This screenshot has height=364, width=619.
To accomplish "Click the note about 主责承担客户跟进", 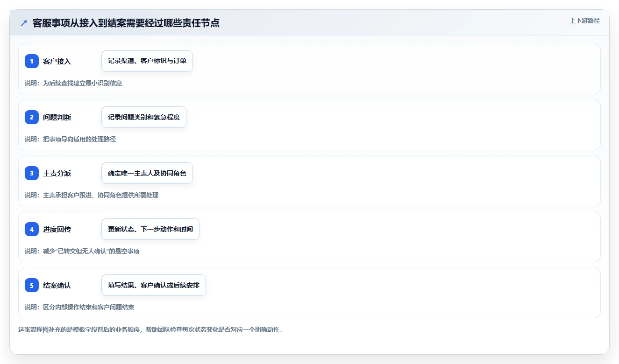I will point(92,195).
